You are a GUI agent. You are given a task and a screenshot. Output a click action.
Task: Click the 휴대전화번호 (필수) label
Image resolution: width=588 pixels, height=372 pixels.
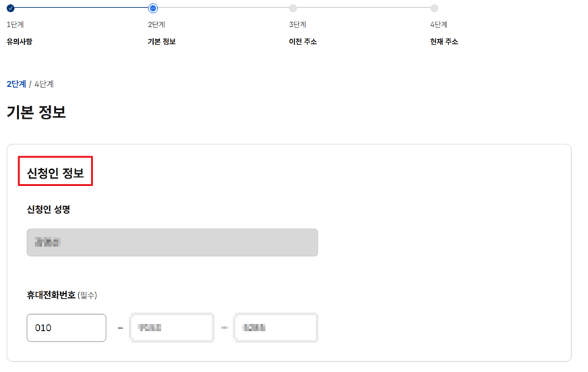(x=62, y=295)
